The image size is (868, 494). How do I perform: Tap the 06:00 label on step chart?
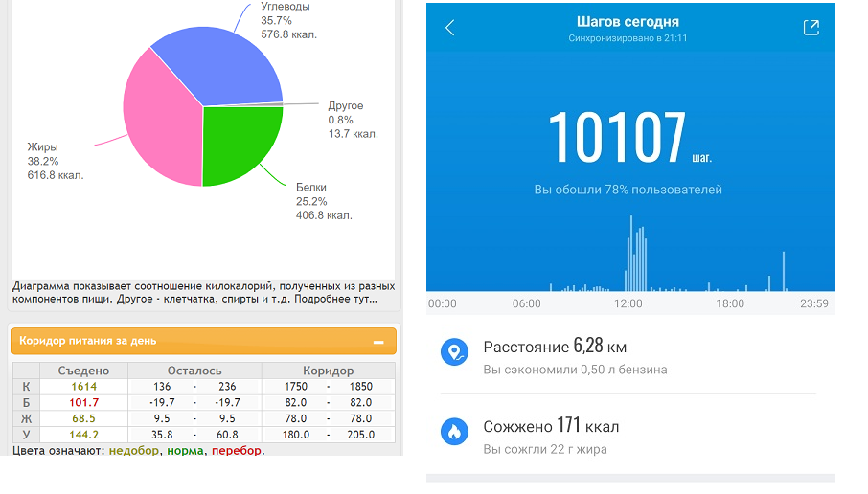click(526, 303)
